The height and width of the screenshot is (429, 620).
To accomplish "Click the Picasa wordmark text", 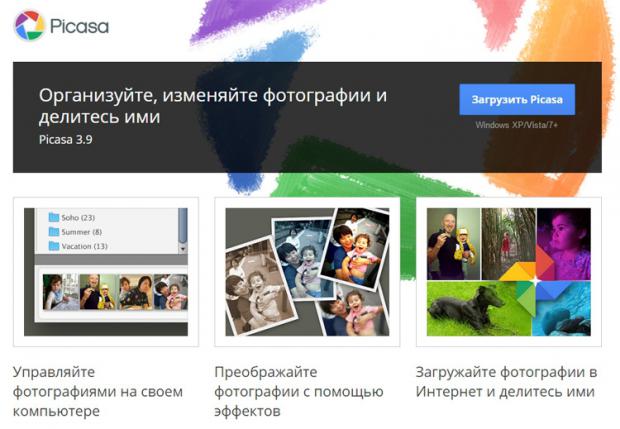I will pos(79,26).
